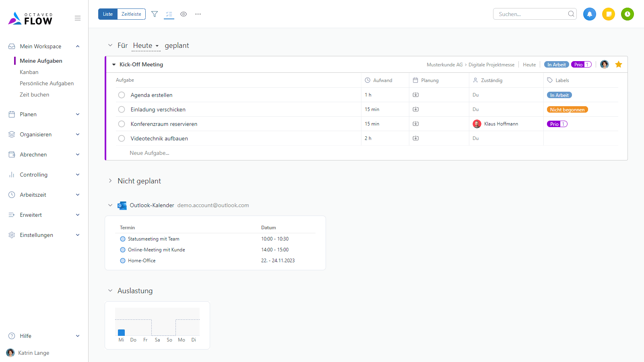Mark Einladung verschicken as done
644x362 pixels.
(x=122, y=109)
